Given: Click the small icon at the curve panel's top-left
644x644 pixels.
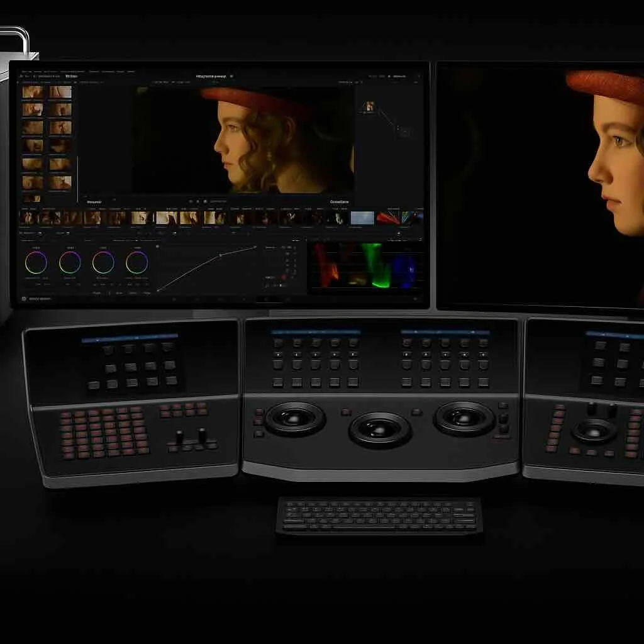Looking at the screenshot, I should tap(157, 247).
